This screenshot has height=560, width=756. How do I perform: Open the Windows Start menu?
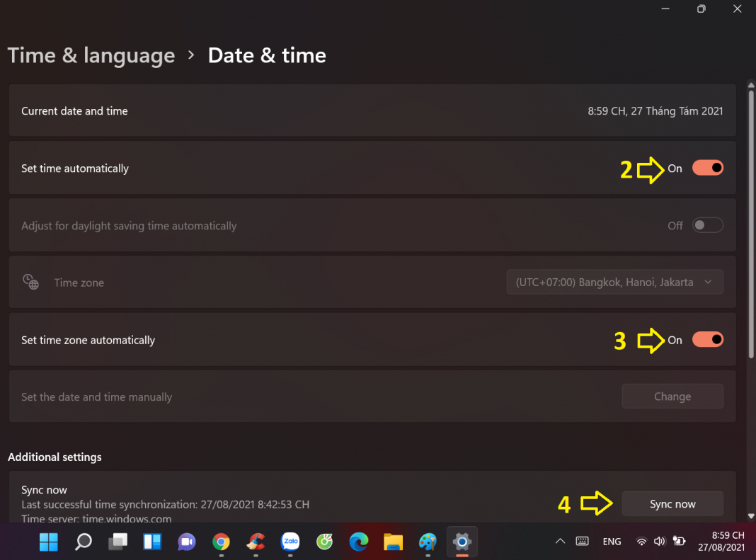48,542
